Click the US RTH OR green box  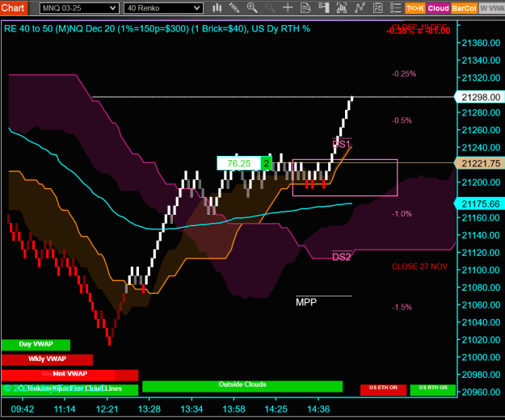point(433,389)
